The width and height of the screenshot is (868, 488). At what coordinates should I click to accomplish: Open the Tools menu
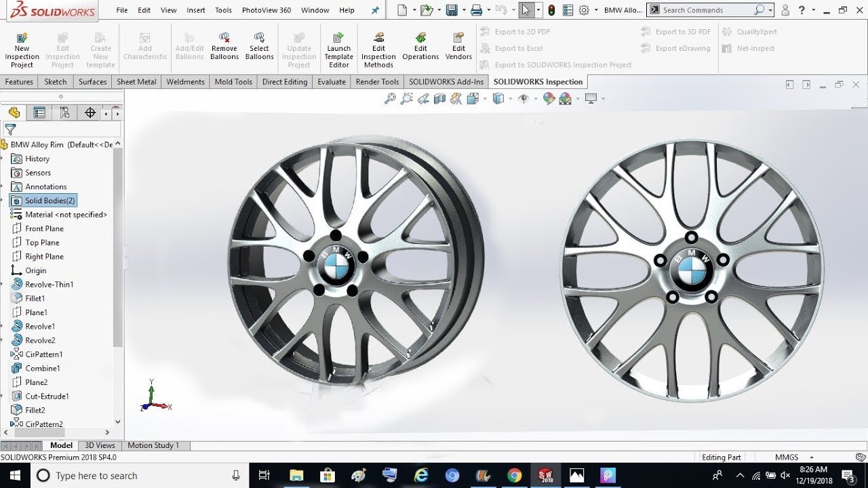[223, 10]
